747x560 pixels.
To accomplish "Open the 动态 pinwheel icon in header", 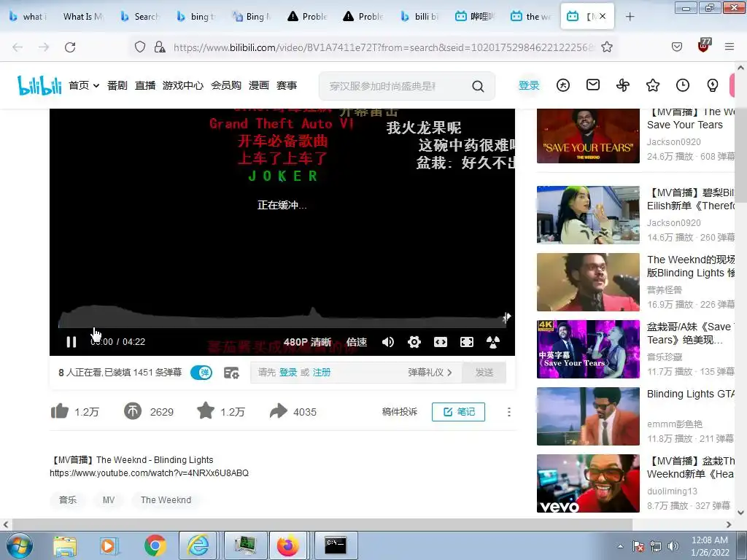I will click(x=623, y=86).
